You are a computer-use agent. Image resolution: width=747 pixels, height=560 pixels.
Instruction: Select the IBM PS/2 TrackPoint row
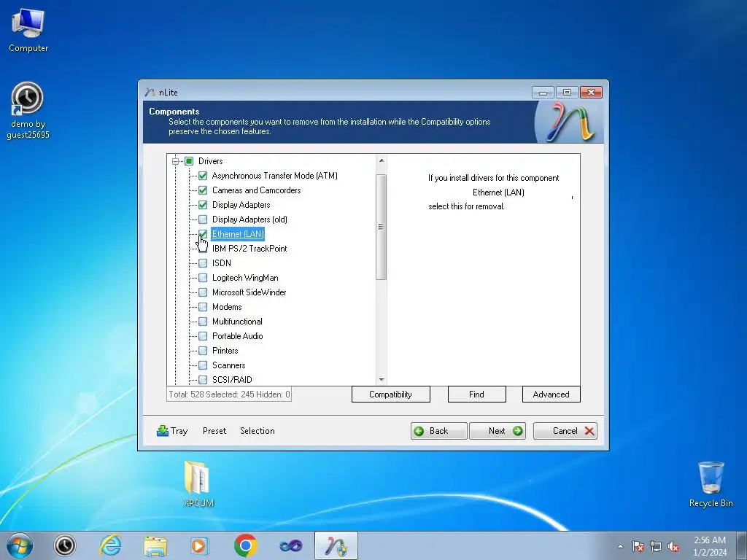pos(249,249)
